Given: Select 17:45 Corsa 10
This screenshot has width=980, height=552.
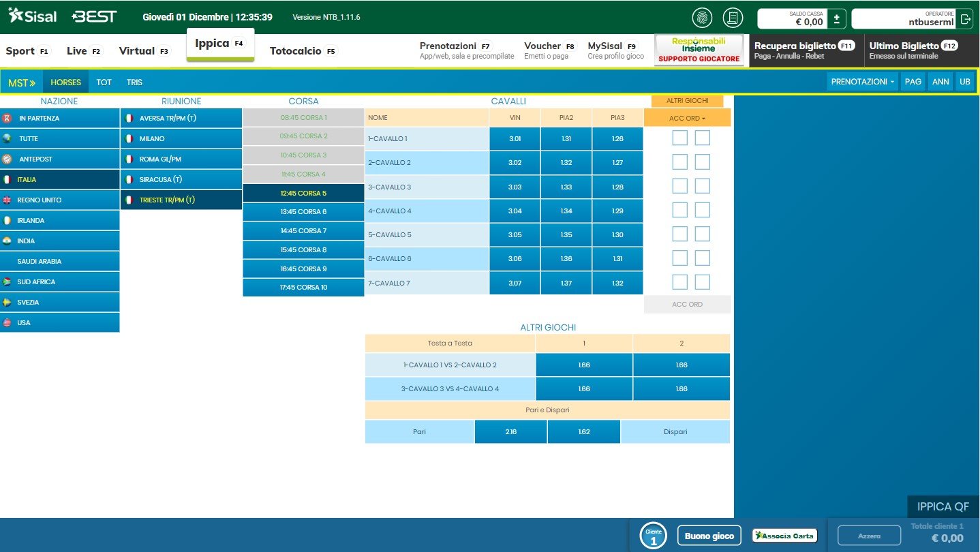Looking at the screenshot, I should pyautogui.click(x=303, y=288).
